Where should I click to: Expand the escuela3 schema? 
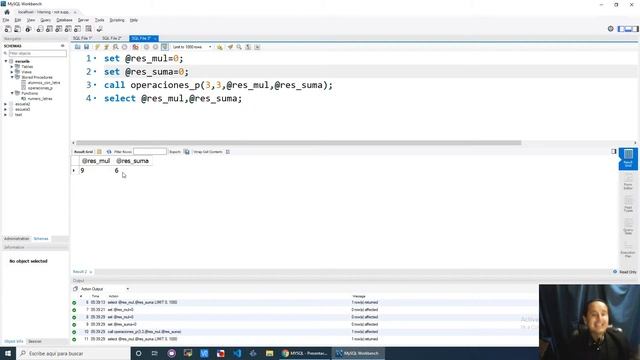(x=6, y=109)
